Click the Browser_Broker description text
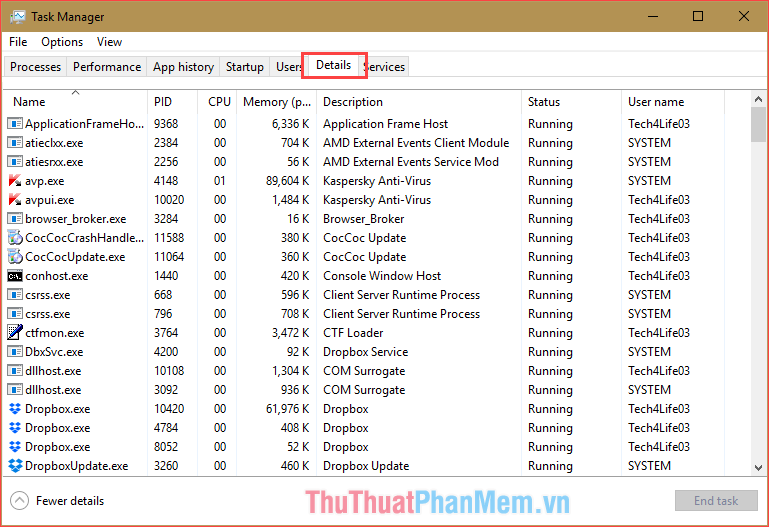The width and height of the screenshot is (769, 527). tap(363, 219)
